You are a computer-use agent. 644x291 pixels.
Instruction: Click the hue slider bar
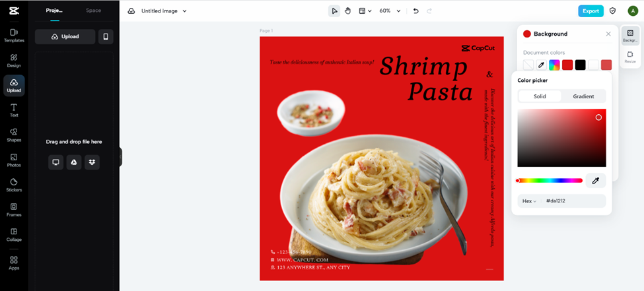(550, 181)
